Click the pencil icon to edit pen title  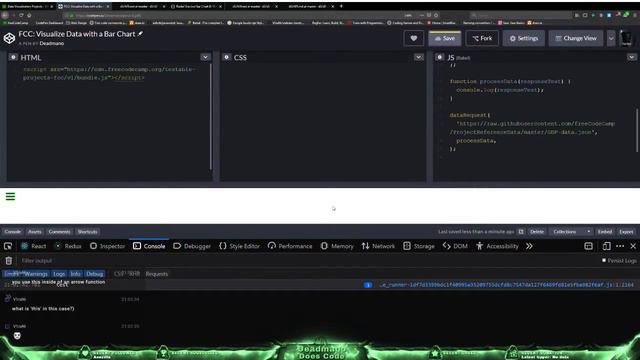click(x=140, y=34)
